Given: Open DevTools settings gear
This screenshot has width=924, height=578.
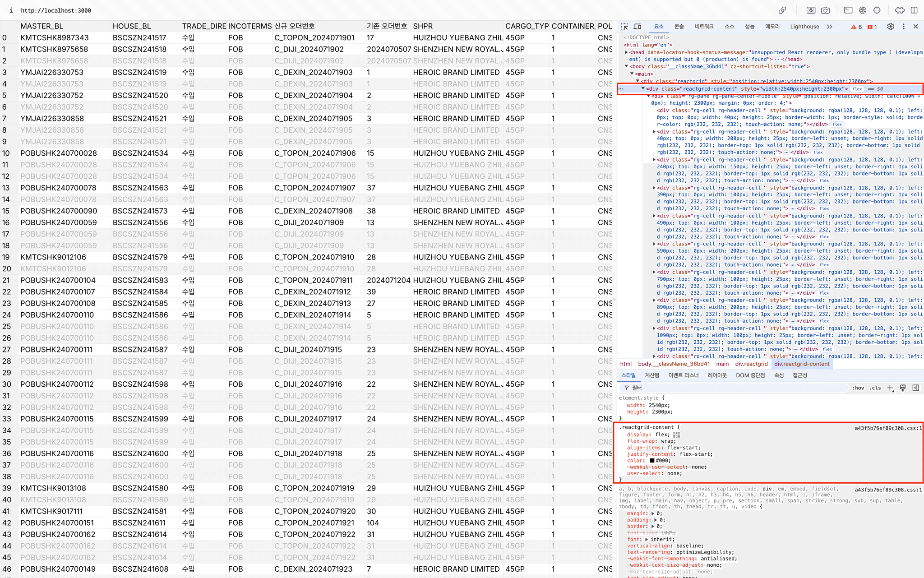Looking at the screenshot, I should (x=890, y=27).
